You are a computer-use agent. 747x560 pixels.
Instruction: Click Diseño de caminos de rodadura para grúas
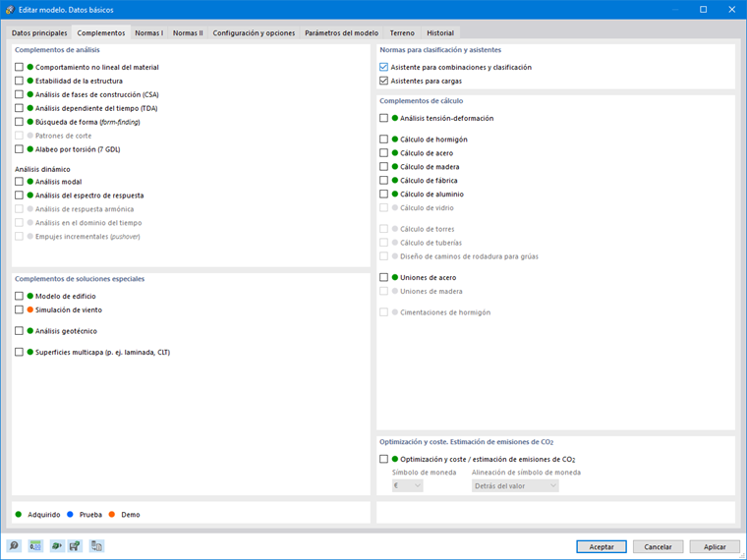469,256
